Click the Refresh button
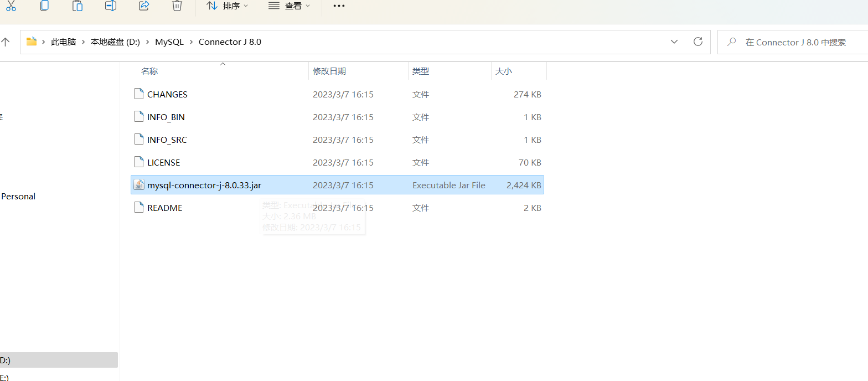This screenshot has height=381, width=868. pyautogui.click(x=698, y=42)
